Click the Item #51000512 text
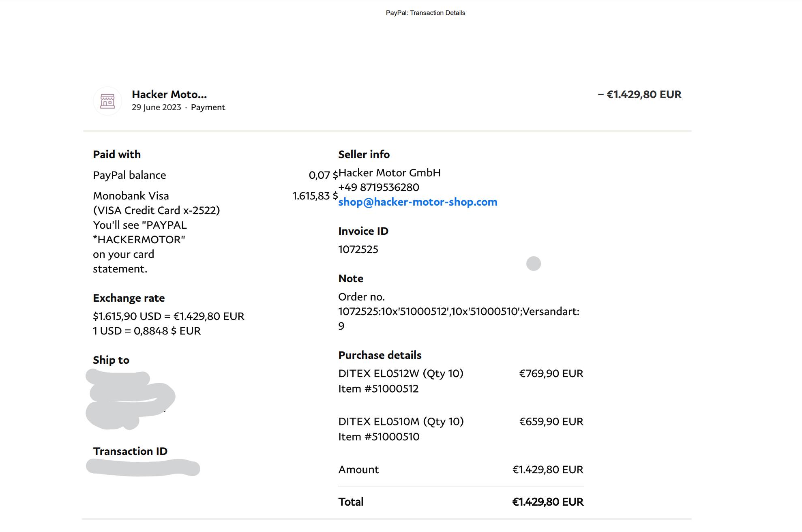This screenshot has width=802, height=532. pyautogui.click(x=378, y=389)
